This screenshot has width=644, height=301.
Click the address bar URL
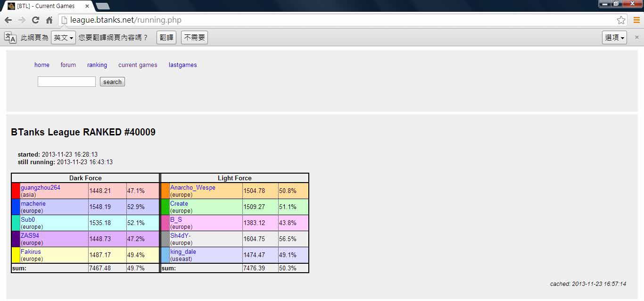[125, 20]
